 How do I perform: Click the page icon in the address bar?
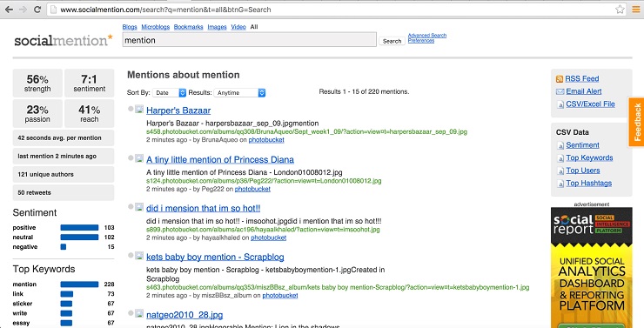click(53, 10)
